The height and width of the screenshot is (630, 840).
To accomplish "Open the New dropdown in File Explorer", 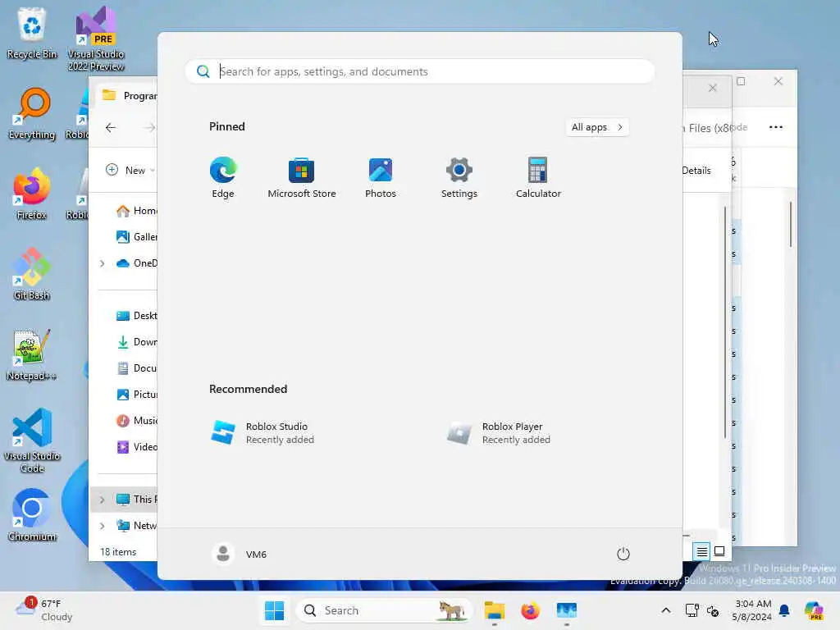I will pos(130,170).
